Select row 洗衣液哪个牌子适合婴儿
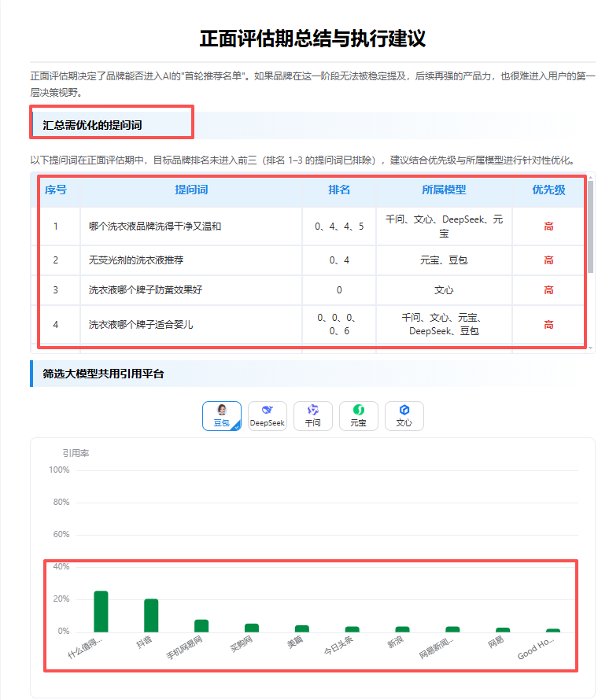This screenshot has width=598, height=700. [x=308, y=325]
